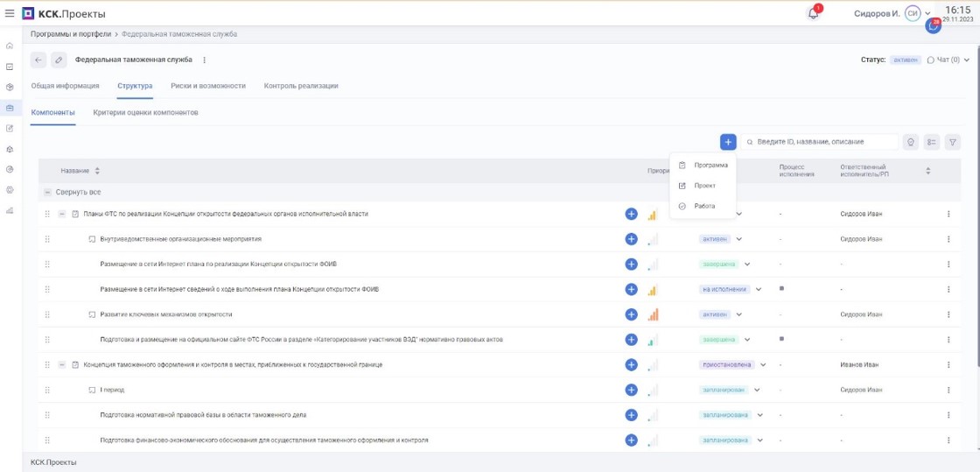Expand status dropdown next to 'на исполнении'
The width and height of the screenshot is (980, 472).
pos(759,289)
